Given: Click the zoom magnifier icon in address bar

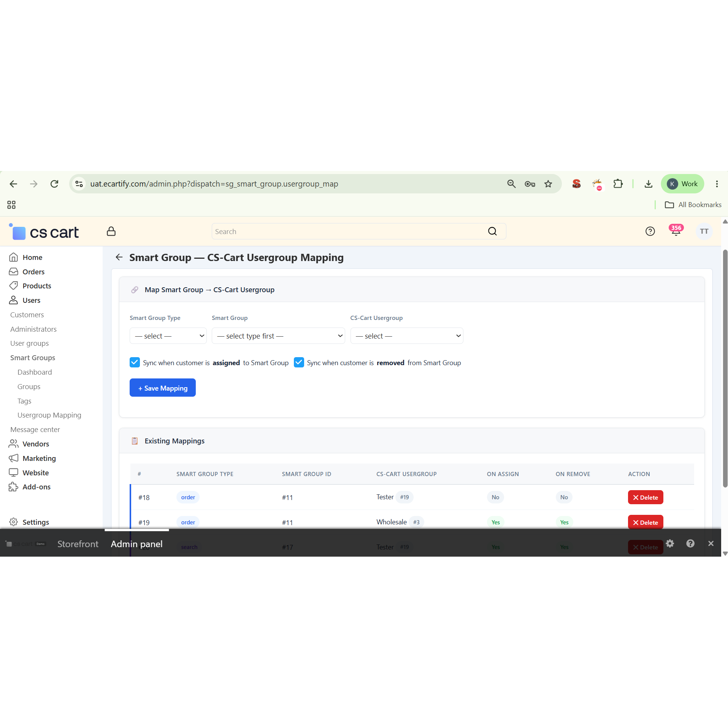Looking at the screenshot, I should (x=511, y=184).
